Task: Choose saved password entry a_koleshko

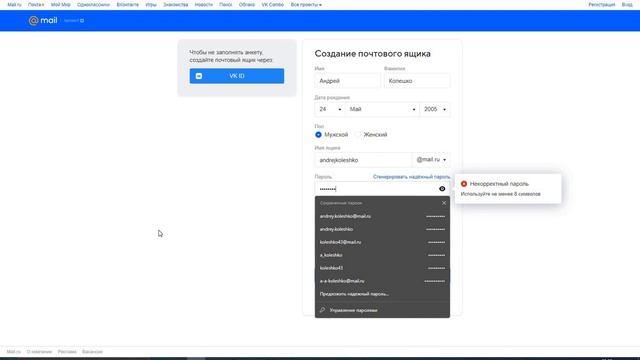Action: click(382, 255)
